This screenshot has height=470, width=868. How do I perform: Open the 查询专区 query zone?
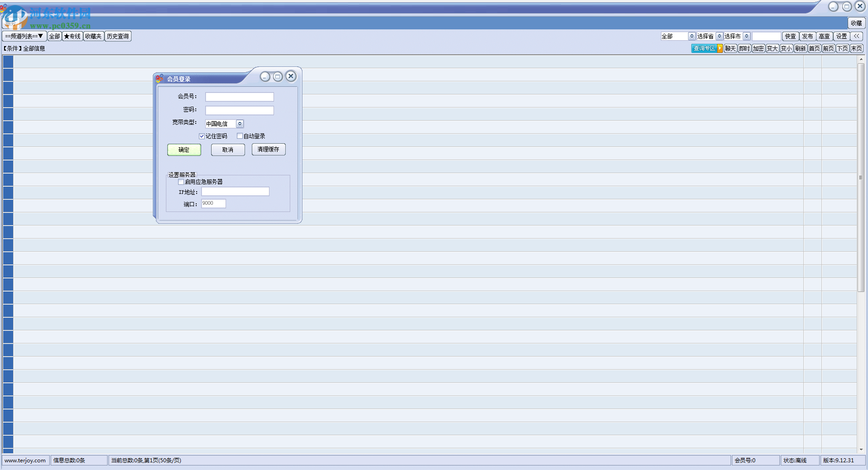[x=704, y=48]
